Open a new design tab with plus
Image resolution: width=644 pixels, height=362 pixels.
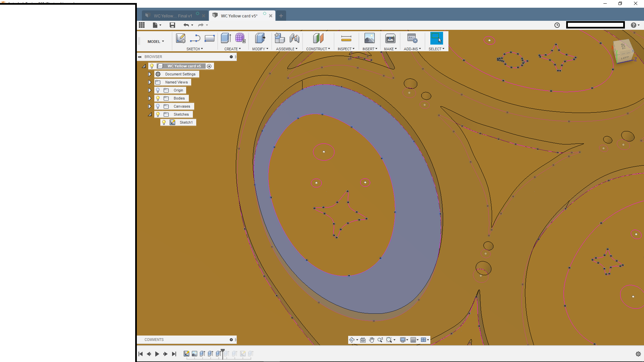tap(281, 16)
